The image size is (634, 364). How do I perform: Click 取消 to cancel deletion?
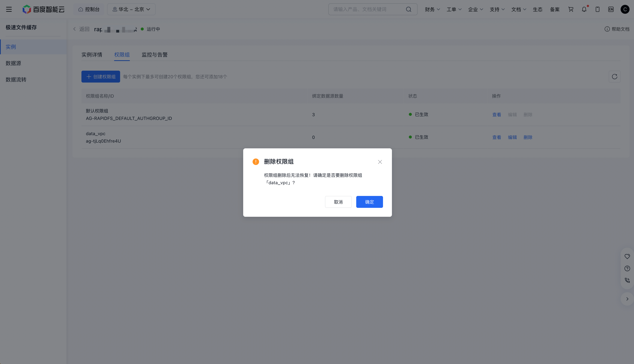338,202
